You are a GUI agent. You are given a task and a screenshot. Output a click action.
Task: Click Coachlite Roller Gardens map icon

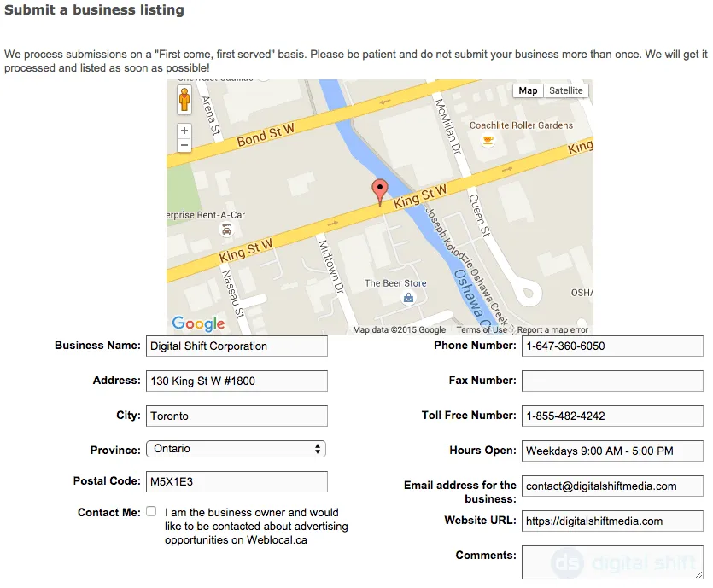tap(488, 141)
